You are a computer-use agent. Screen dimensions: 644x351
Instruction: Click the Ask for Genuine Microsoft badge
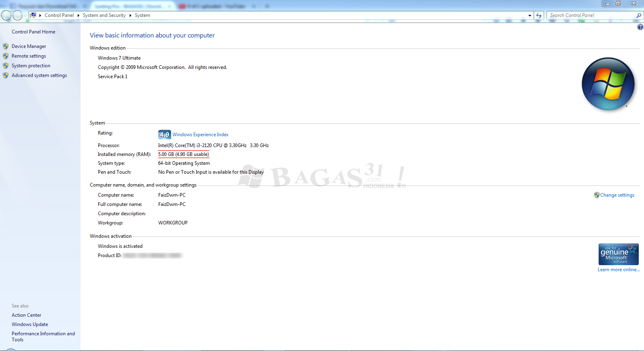point(618,254)
